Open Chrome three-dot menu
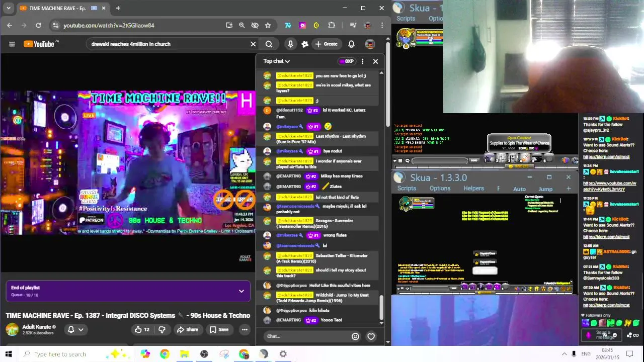644x362 pixels. (x=382, y=25)
